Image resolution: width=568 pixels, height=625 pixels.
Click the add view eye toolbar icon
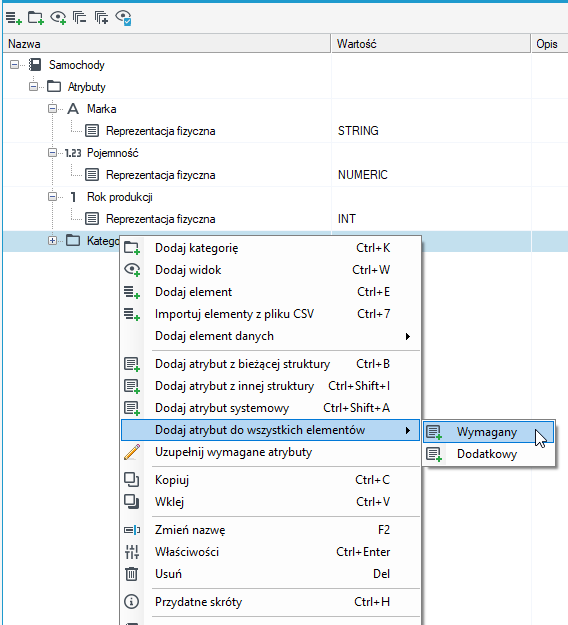click(x=58, y=18)
